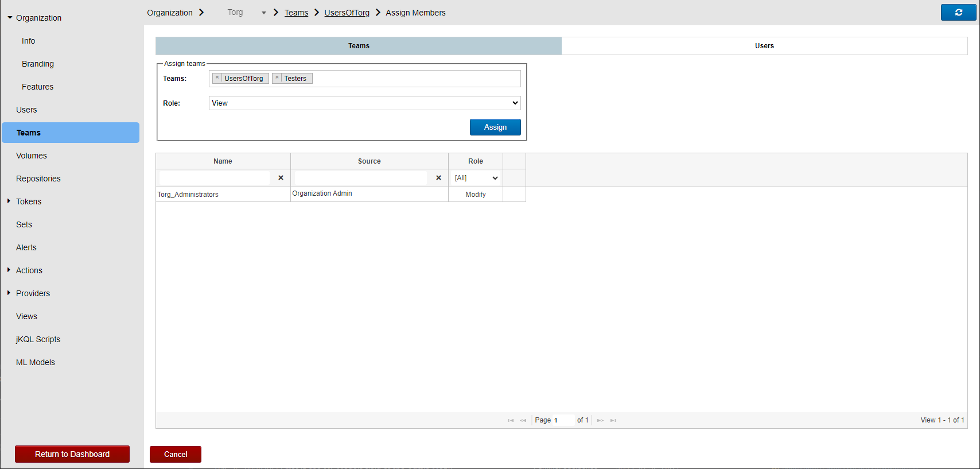Click the blue refresh icon button

tap(958, 12)
